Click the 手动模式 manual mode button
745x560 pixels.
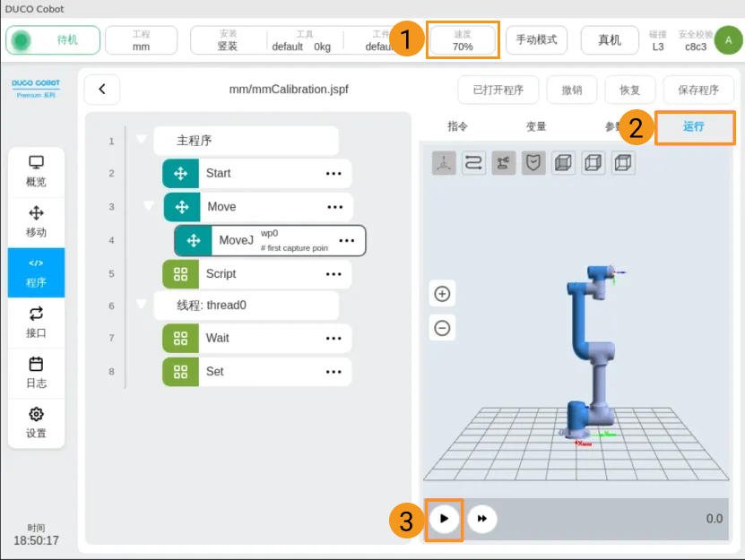tap(536, 40)
